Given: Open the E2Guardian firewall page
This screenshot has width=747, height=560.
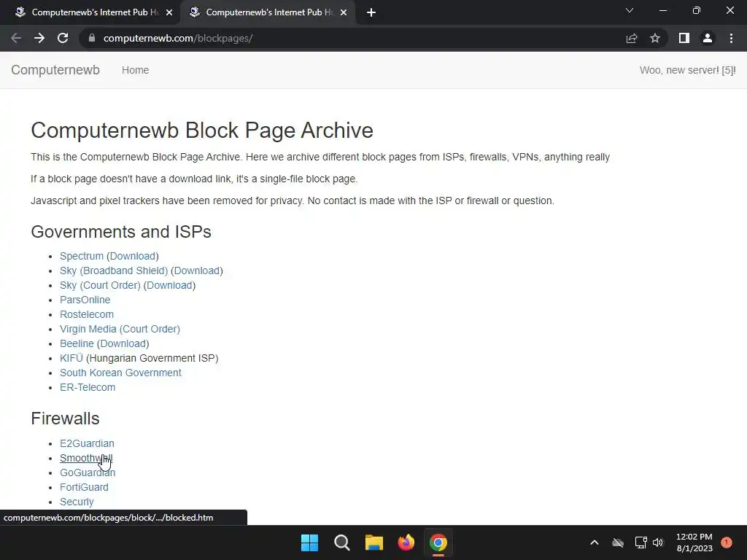Looking at the screenshot, I should coord(87,443).
